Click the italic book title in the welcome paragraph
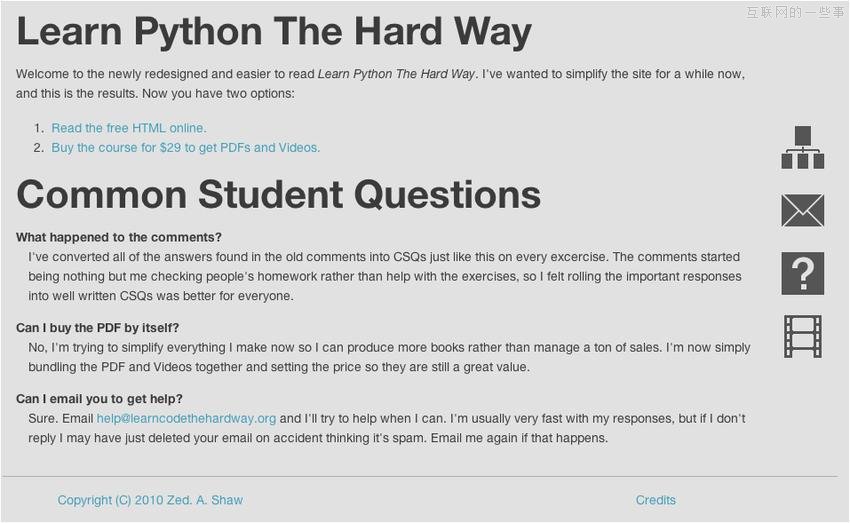The image size is (850, 523). tap(396, 74)
